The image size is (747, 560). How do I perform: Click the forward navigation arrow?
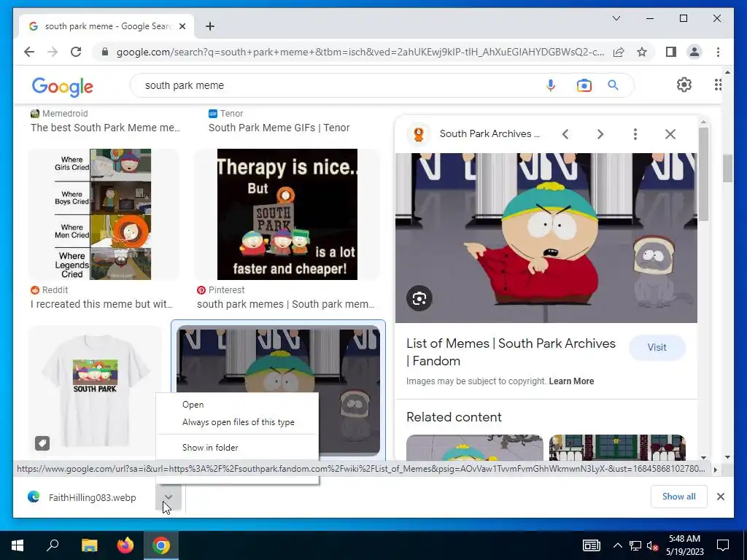pos(53,52)
